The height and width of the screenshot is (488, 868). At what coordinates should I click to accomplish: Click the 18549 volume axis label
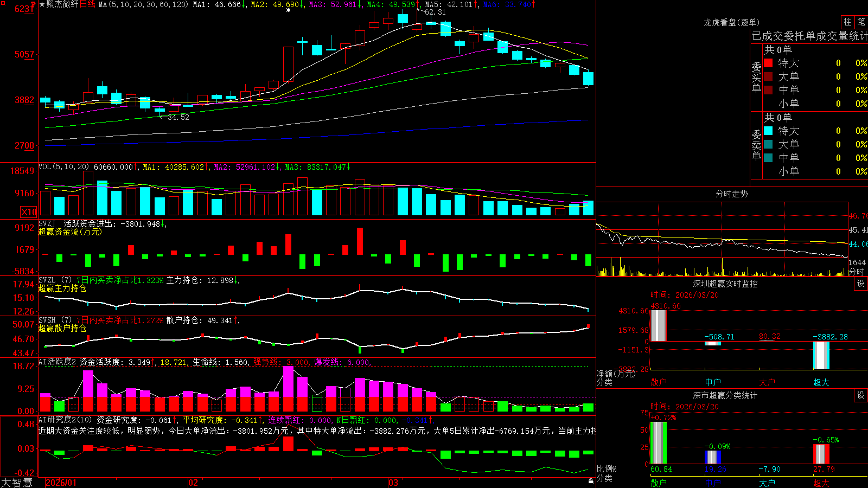[x=22, y=171]
